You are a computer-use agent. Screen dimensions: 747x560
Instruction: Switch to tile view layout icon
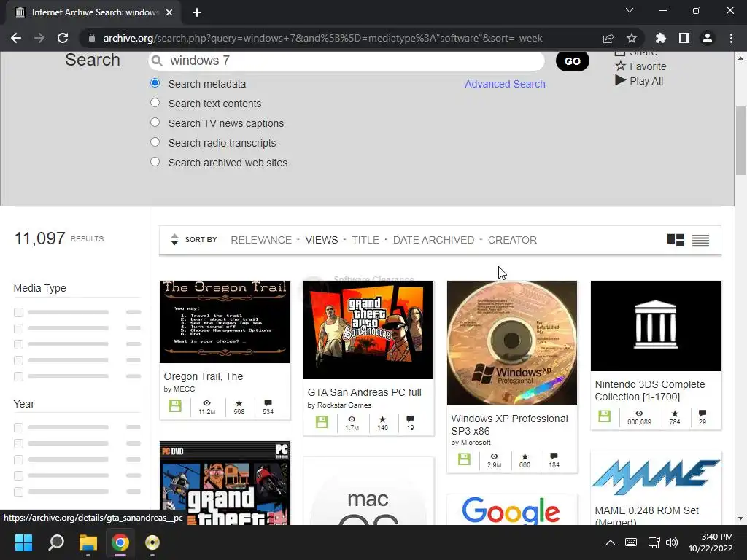tap(676, 240)
